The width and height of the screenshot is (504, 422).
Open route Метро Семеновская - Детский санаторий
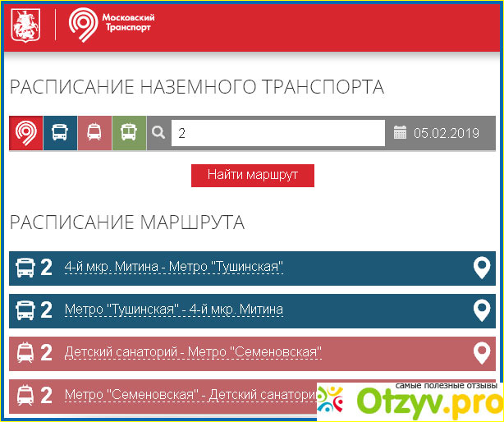190,395
